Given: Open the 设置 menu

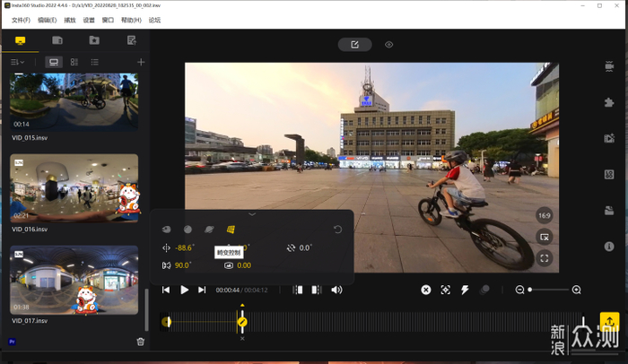Looking at the screenshot, I should point(89,19).
